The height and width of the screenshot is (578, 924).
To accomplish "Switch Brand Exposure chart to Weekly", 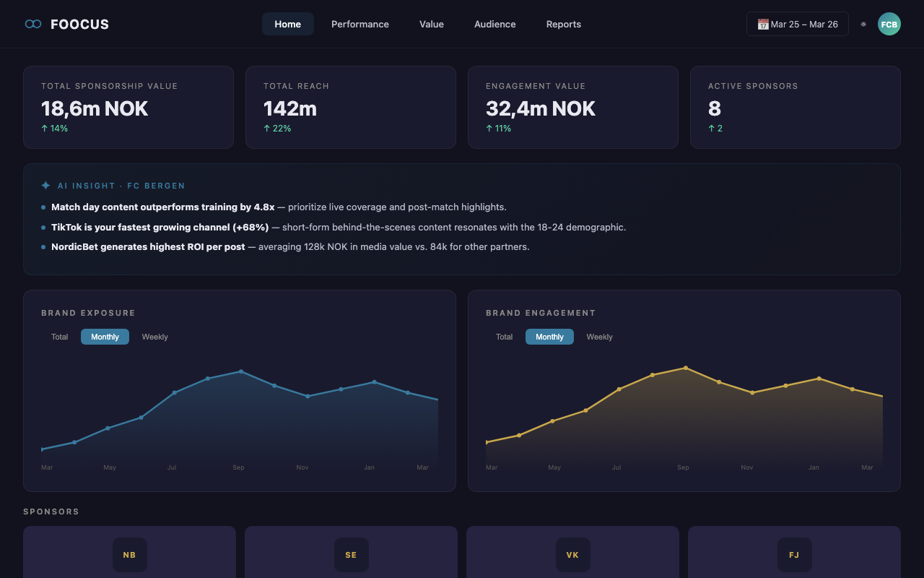I will point(154,337).
